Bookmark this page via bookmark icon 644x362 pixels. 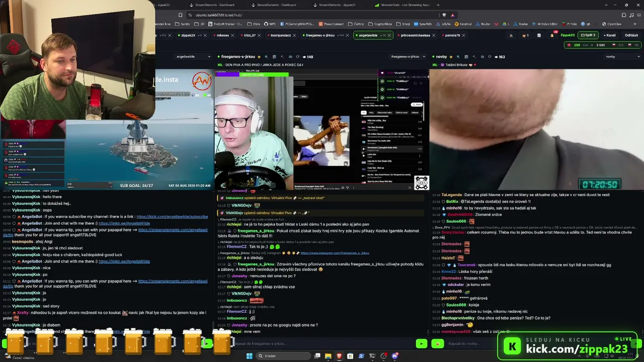[180, 15]
